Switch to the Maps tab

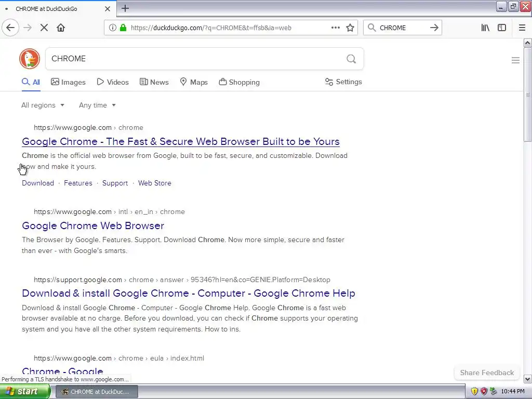click(194, 82)
